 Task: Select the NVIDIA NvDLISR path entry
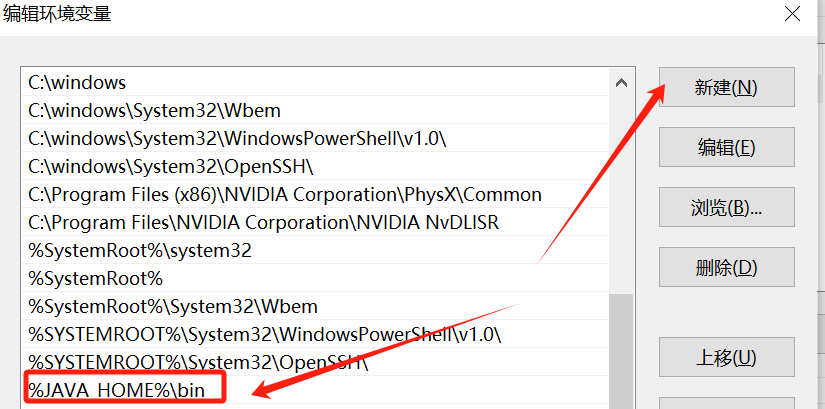click(x=315, y=222)
